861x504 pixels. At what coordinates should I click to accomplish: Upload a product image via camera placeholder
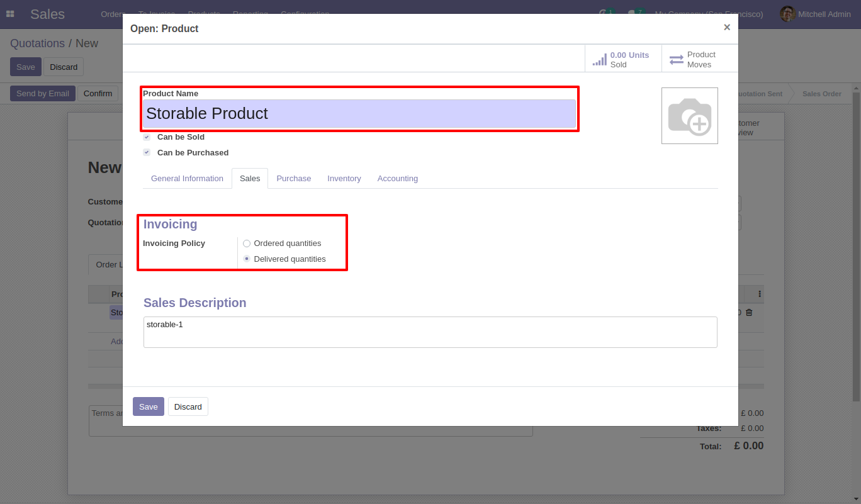(690, 116)
